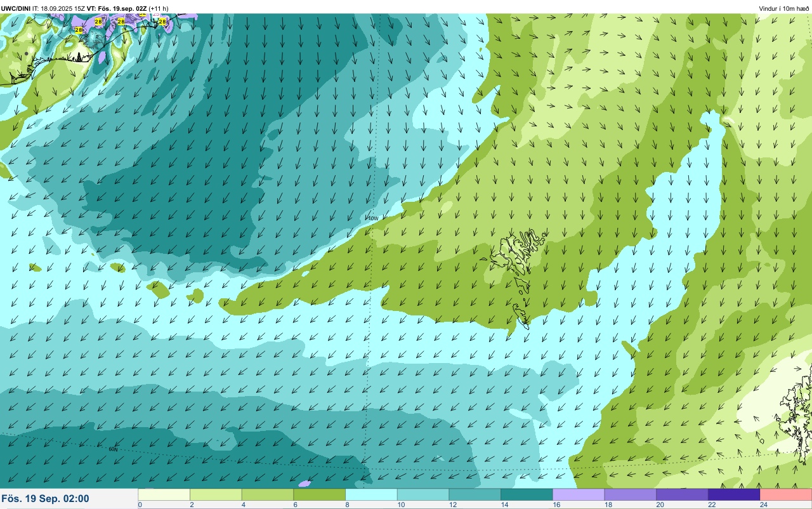This screenshot has height=509, width=812.
Task: Select the 4–6 medium green legend swatch
Action: tap(268, 494)
